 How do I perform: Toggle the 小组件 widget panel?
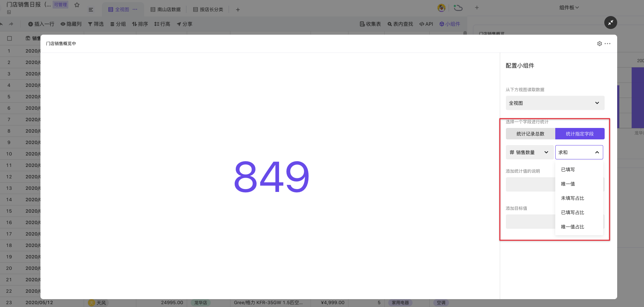click(450, 24)
